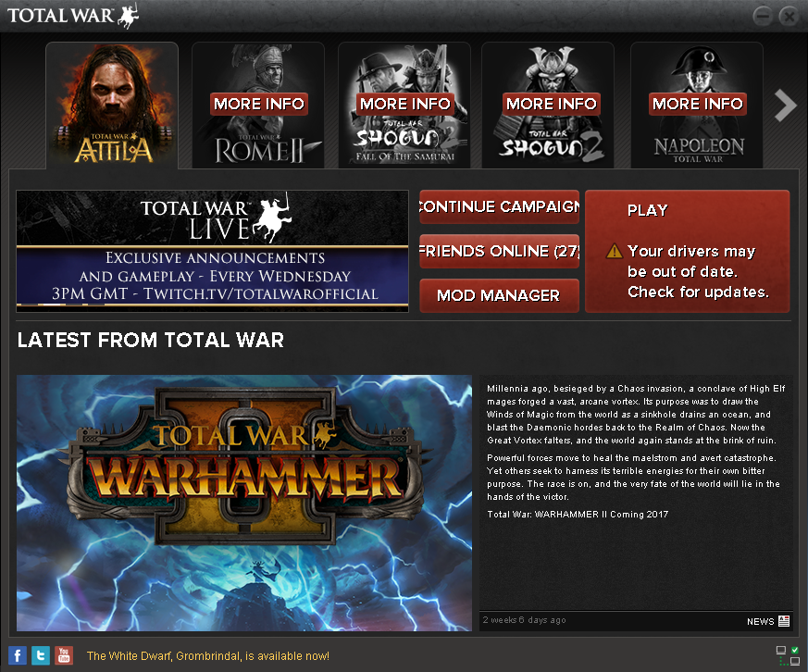Open FRIENDS ONLINE (27) list
Viewport: 808px width, 672px height.
point(500,251)
